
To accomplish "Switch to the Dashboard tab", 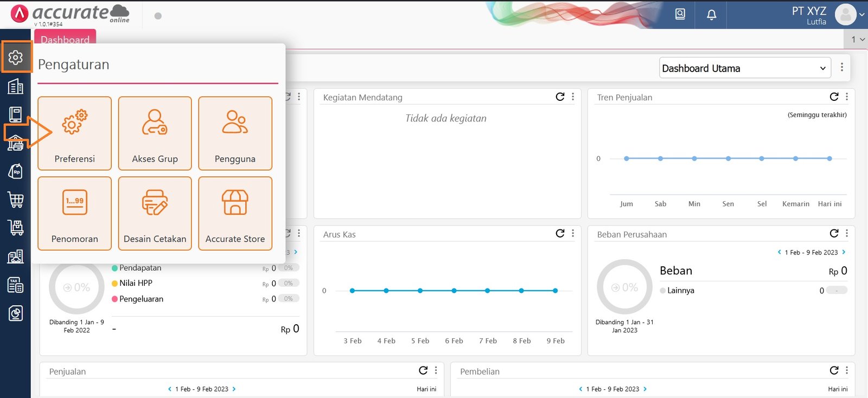I will click(x=65, y=39).
